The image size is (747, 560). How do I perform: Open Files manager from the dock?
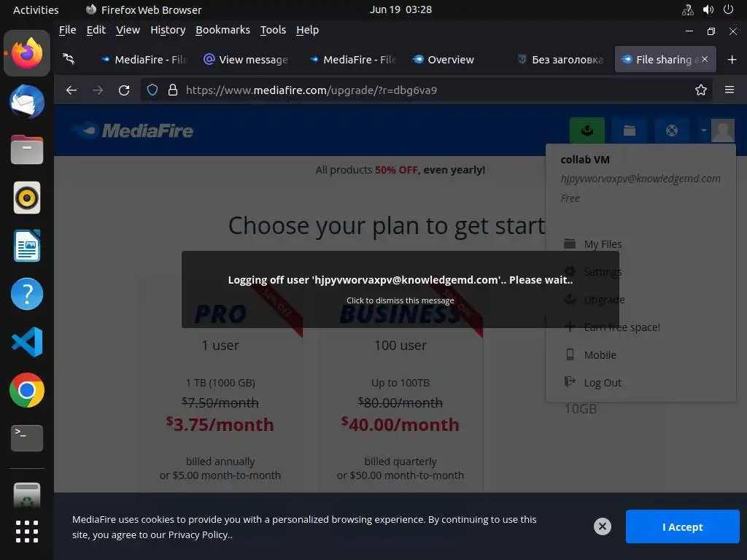point(27,149)
